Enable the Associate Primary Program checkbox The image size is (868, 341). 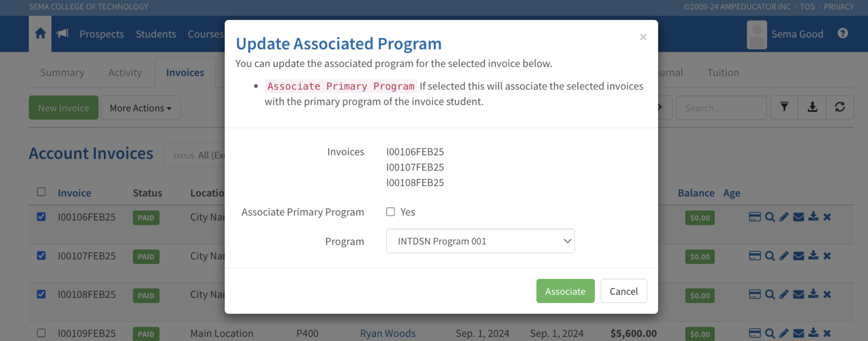391,212
